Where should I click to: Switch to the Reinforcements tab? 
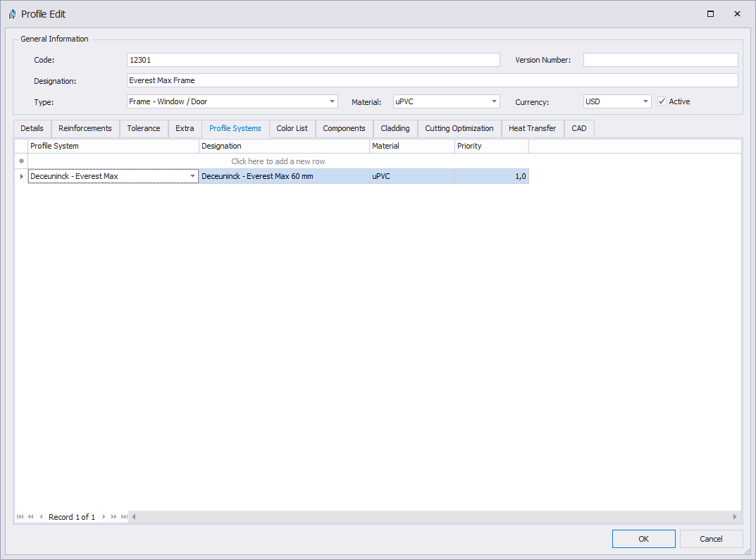coord(85,128)
